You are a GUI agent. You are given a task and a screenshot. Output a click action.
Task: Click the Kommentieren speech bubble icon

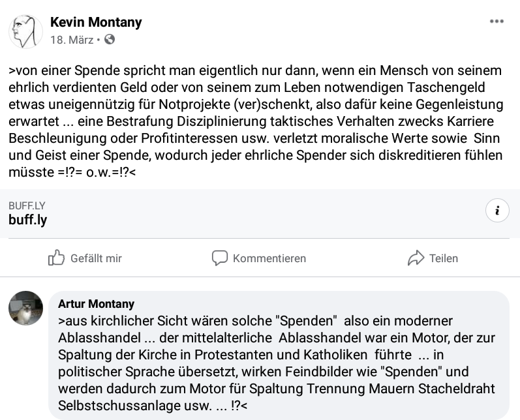[x=220, y=258]
